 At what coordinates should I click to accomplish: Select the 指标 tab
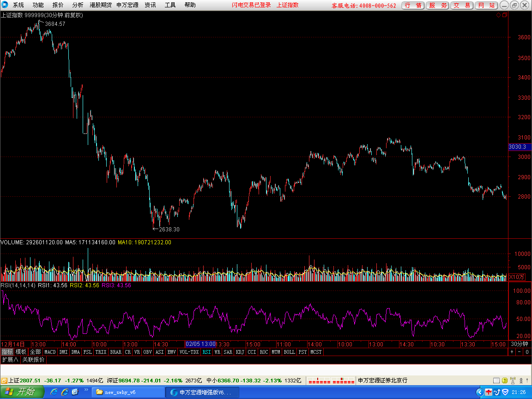point(7,352)
